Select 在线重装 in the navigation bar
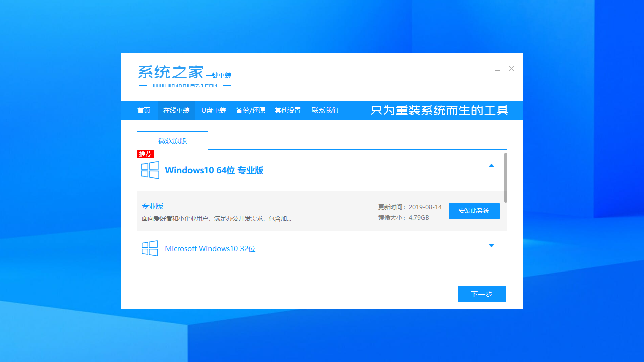This screenshot has width=644, height=362. [176, 110]
